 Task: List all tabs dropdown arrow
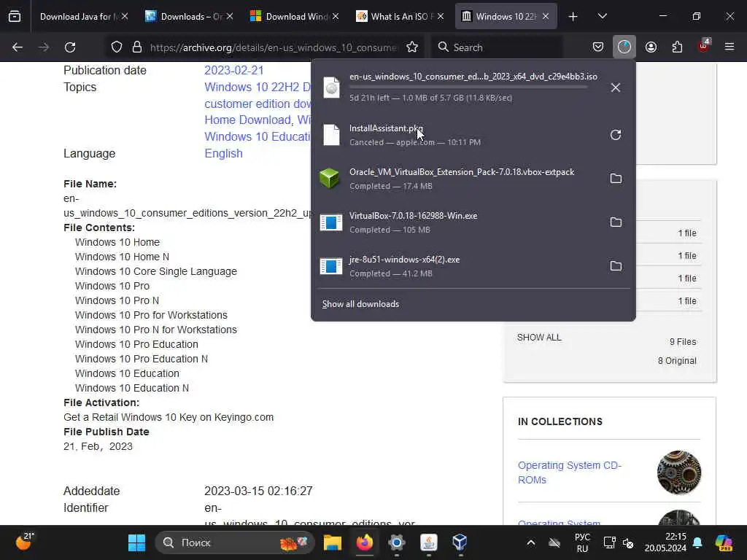602,17
